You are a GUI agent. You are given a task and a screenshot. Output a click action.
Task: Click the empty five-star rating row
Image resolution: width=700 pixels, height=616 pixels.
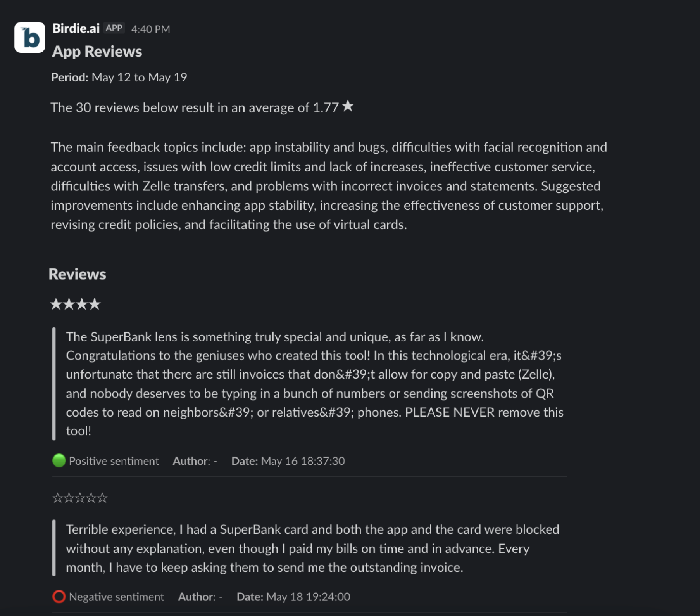tap(80, 498)
